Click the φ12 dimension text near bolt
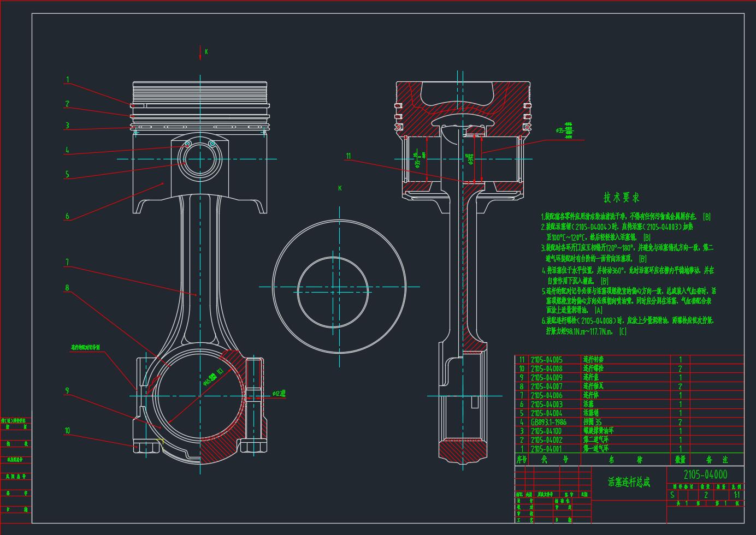This screenshot has width=756, height=535. [279, 393]
